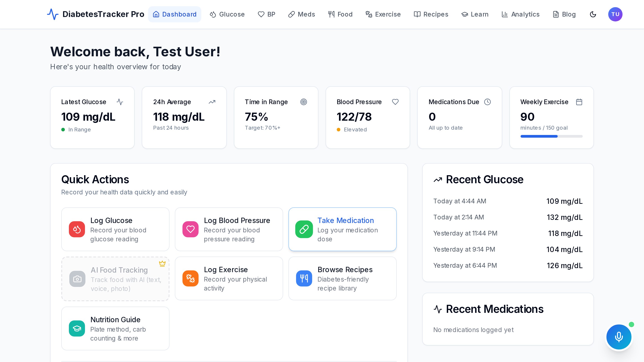The width and height of the screenshot is (644, 362).
Task: Open the BP nav tab
Action: point(266,14)
